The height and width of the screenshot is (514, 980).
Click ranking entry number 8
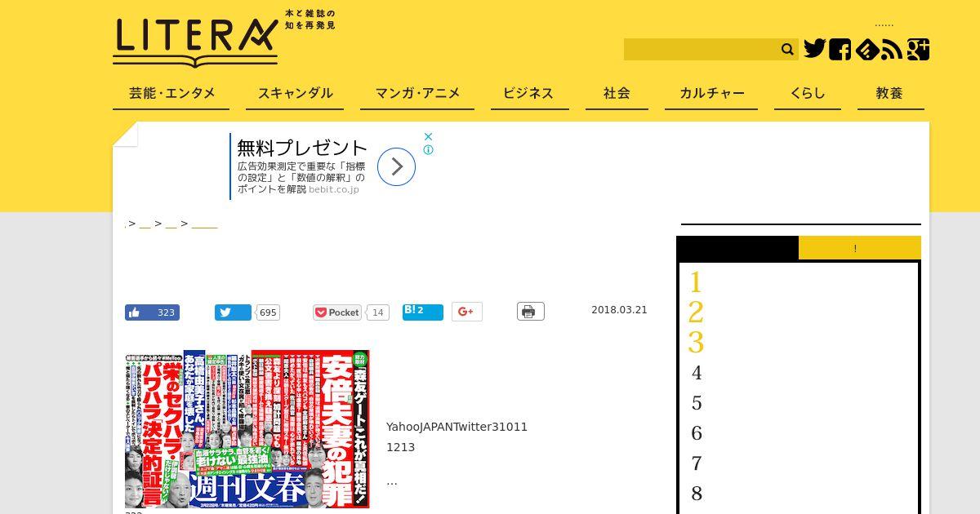click(697, 494)
